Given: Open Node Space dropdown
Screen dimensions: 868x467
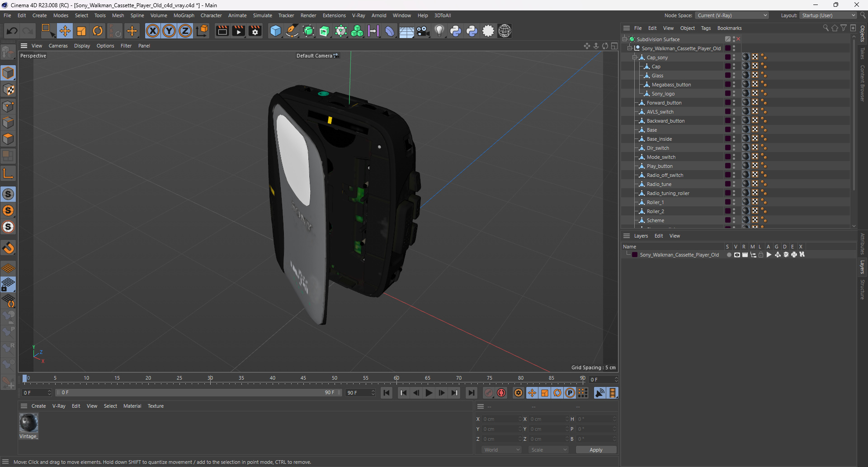Looking at the screenshot, I should tap(732, 15).
